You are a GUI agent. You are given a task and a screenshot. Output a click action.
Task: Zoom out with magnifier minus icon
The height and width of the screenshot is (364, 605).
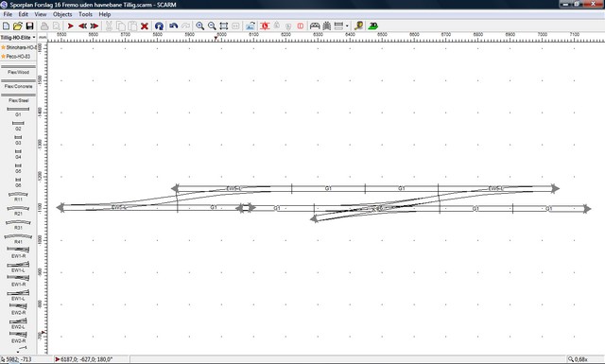pos(212,26)
